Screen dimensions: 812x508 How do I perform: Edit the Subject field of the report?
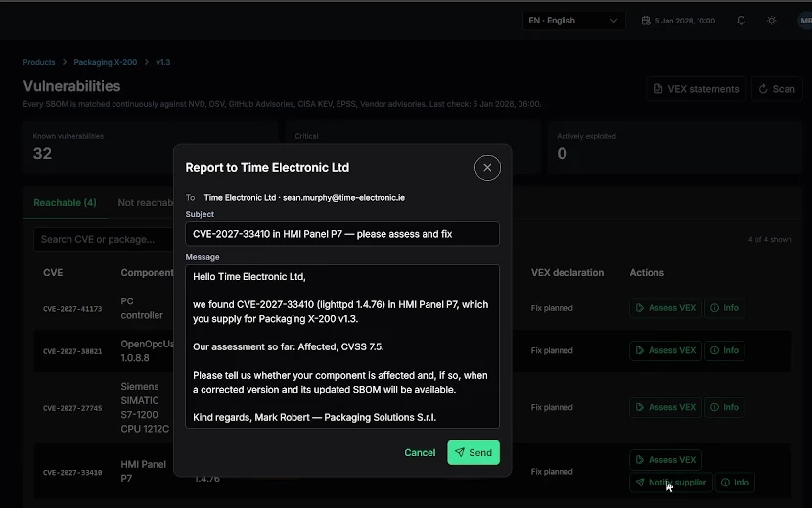tap(342, 234)
